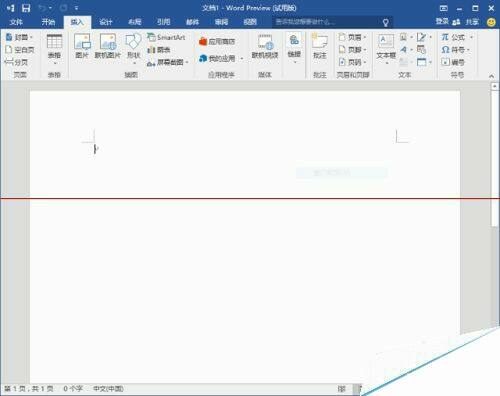Click the vertical scrollbar thumb
Screen dimensions: 500x396
[x=495, y=159]
